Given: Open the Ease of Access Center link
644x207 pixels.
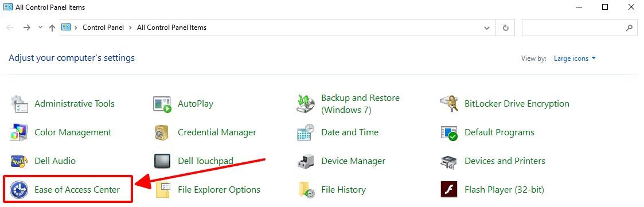Looking at the screenshot, I should (77, 190).
